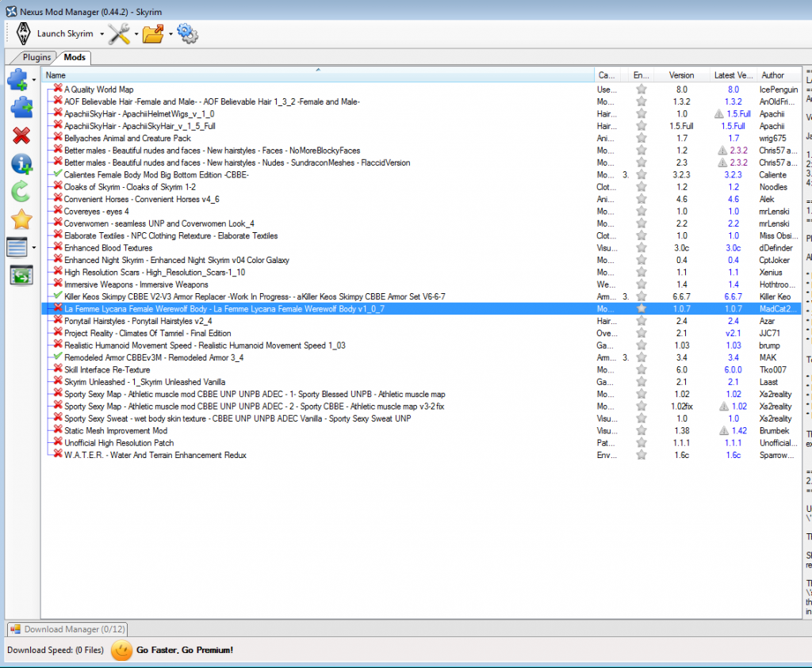Click the green refresh updates icon
Image resolution: width=812 pixels, height=668 pixels.
tap(21, 192)
